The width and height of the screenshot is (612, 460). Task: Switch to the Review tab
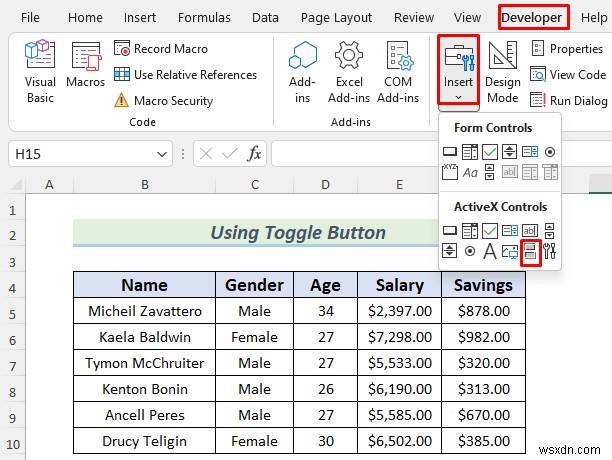tap(414, 18)
